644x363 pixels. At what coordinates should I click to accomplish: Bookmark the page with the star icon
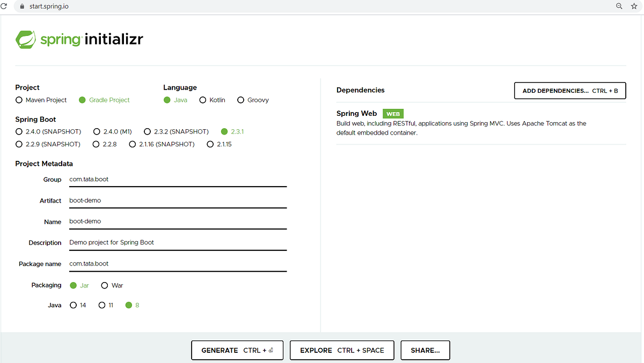pyautogui.click(x=634, y=6)
